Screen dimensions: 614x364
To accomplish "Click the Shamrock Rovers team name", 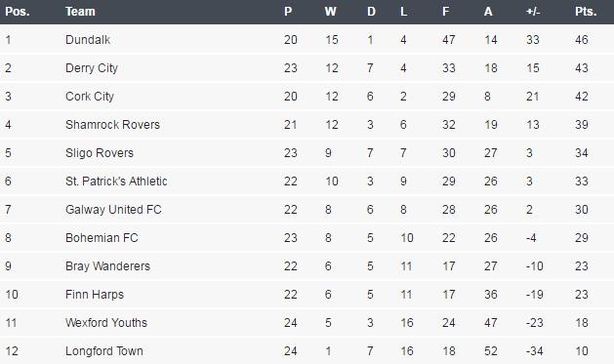I will coord(112,124).
